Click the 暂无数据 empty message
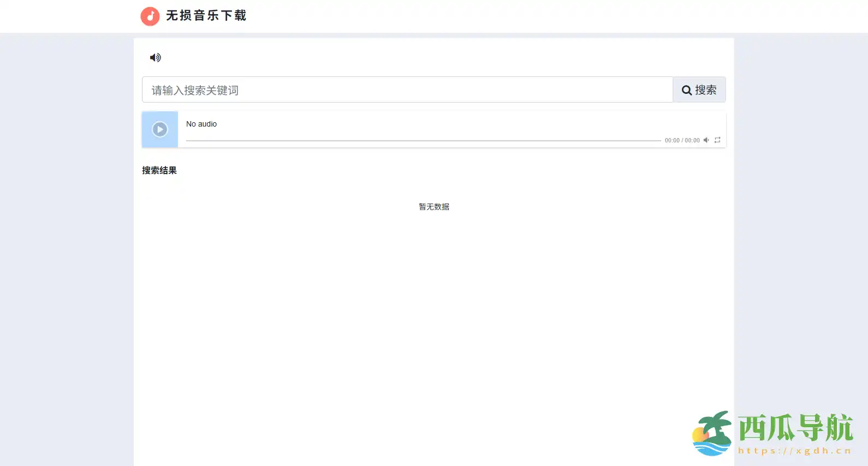Image resolution: width=868 pixels, height=466 pixels. [x=434, y=207]
